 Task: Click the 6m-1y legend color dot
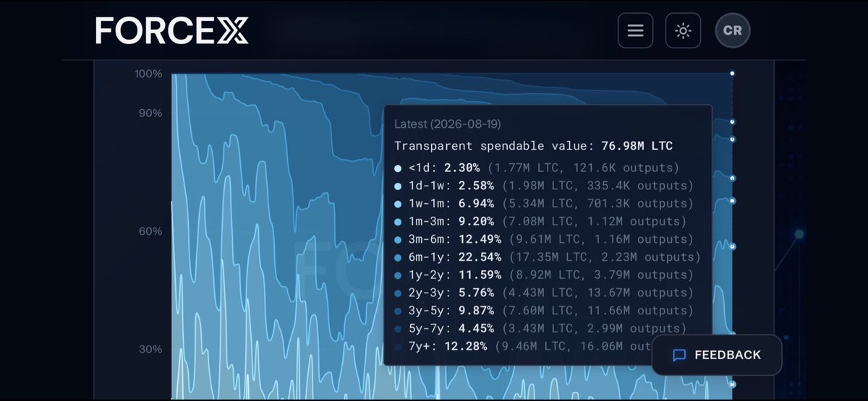tap(398, 257)
